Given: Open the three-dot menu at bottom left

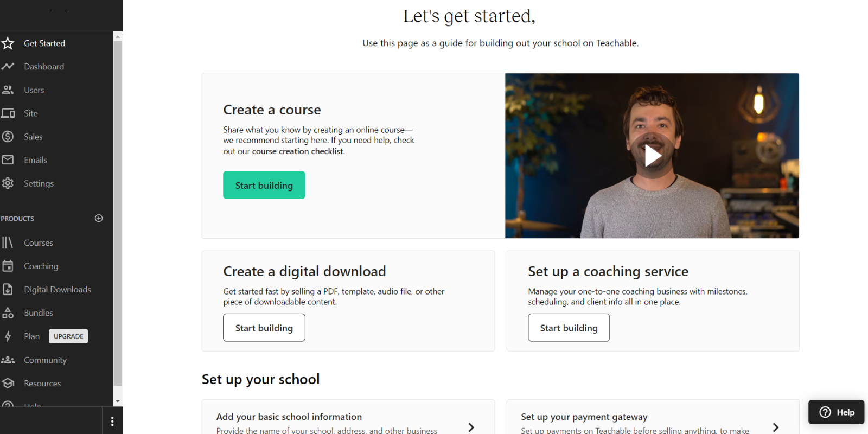Looking at the screenshot, I should 112,420.
